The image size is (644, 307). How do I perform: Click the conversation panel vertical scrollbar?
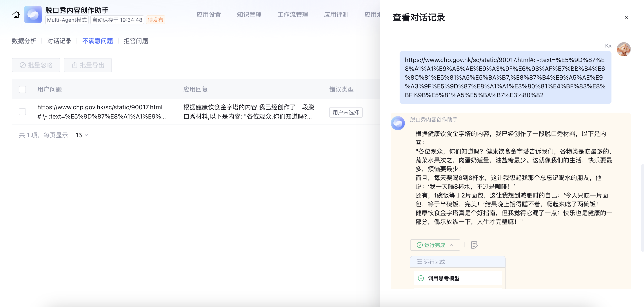click(x=642, y=208)
